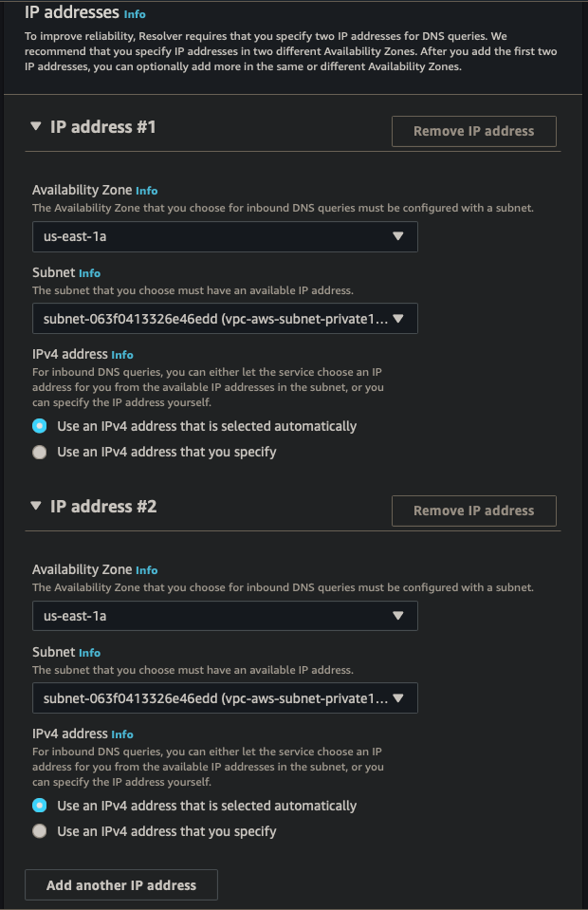Click 'Remove IP address' for IP address #2
The height and width of the screenshot is (910, 588).
click(x=473, y=511)
